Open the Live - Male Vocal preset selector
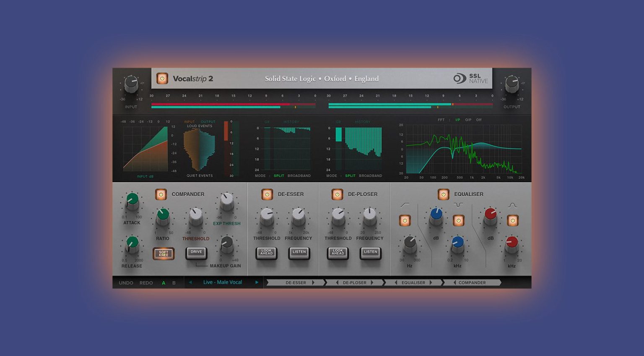The height and width of the screenshot is (356, 644). [222, 282]
